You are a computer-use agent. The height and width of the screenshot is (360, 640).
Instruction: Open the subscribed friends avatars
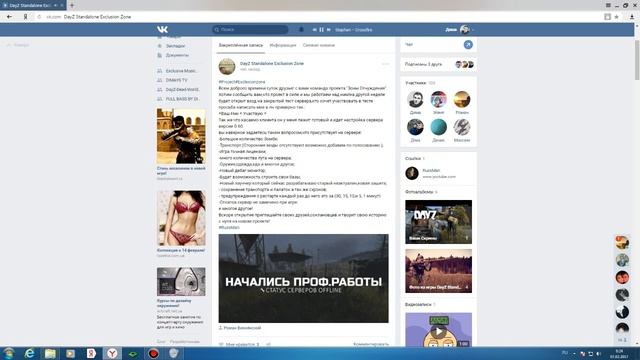[464, 64]
